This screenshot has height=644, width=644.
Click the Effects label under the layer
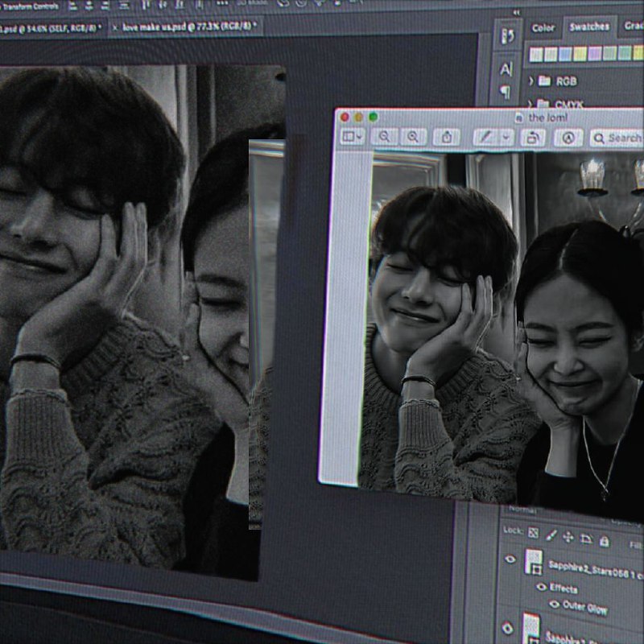pyautogui.click(x=563, y=588)
